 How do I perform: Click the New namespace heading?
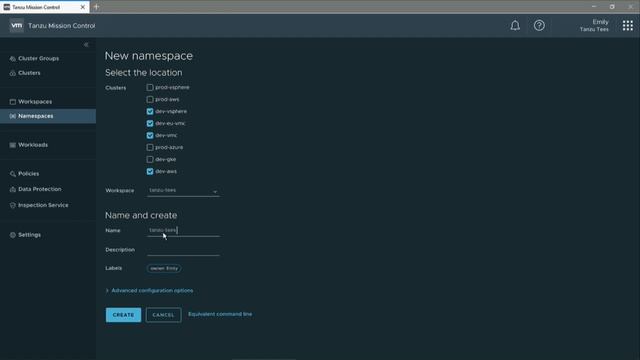tap(149, 56)
